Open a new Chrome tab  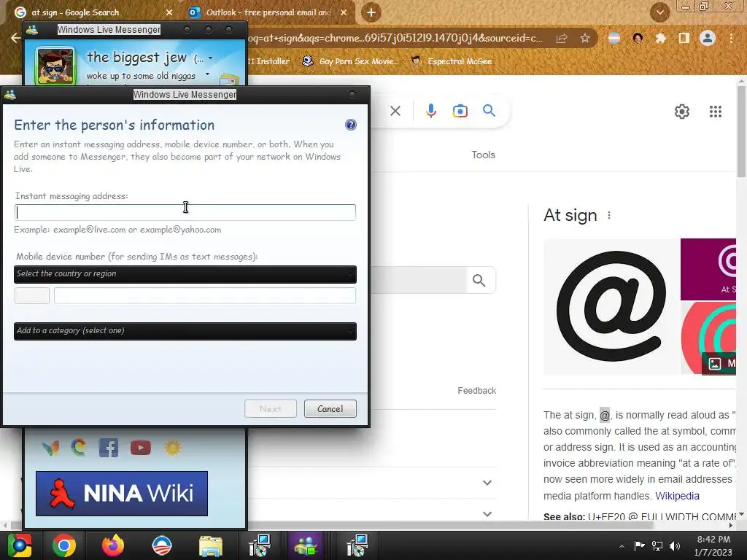[x=371, y=12]
